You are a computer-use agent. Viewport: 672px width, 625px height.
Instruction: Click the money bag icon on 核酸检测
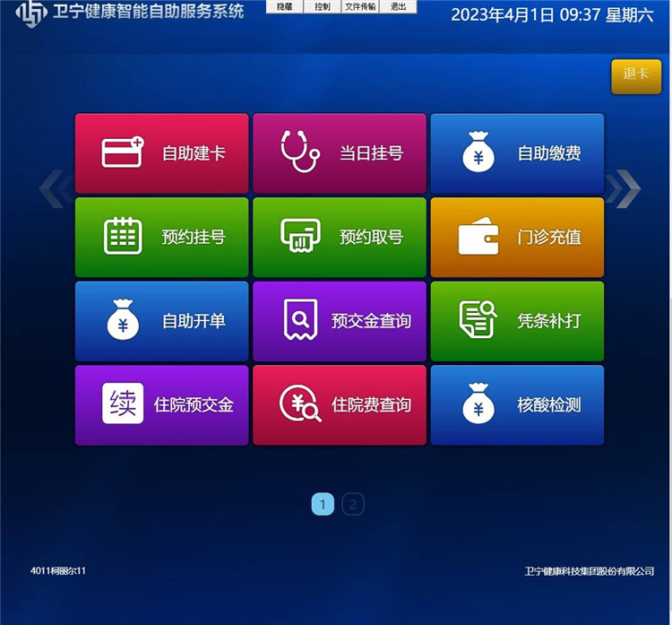tap(478, 404)
